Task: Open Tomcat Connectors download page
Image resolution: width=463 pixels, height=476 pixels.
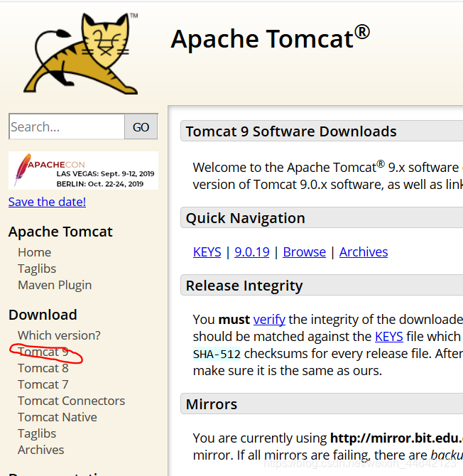Action: [x=71, y=401]
